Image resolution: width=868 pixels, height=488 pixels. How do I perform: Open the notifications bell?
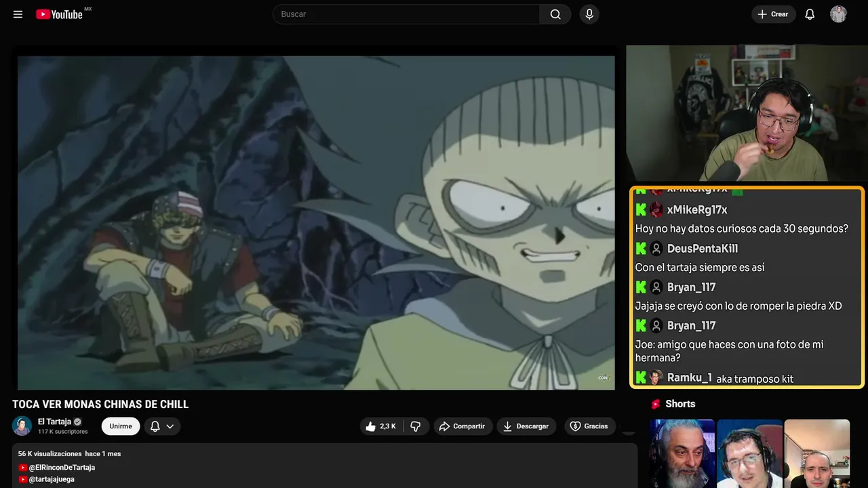[x=810, y=14]
